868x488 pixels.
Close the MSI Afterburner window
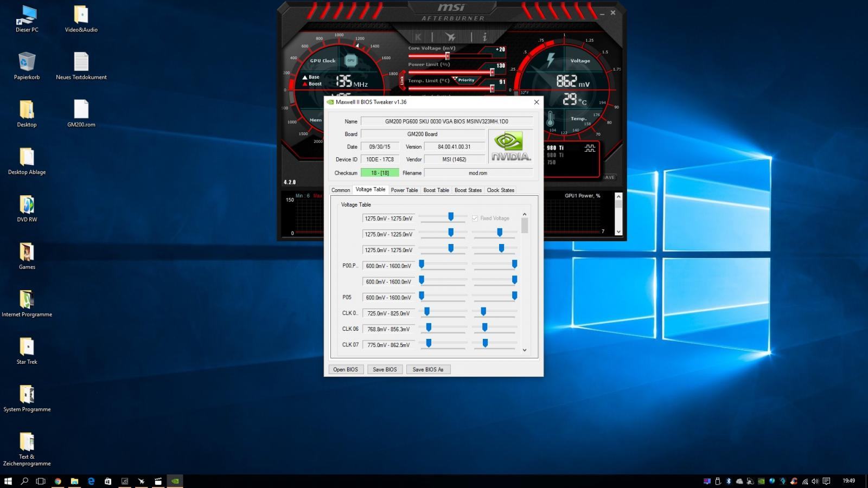612,12
